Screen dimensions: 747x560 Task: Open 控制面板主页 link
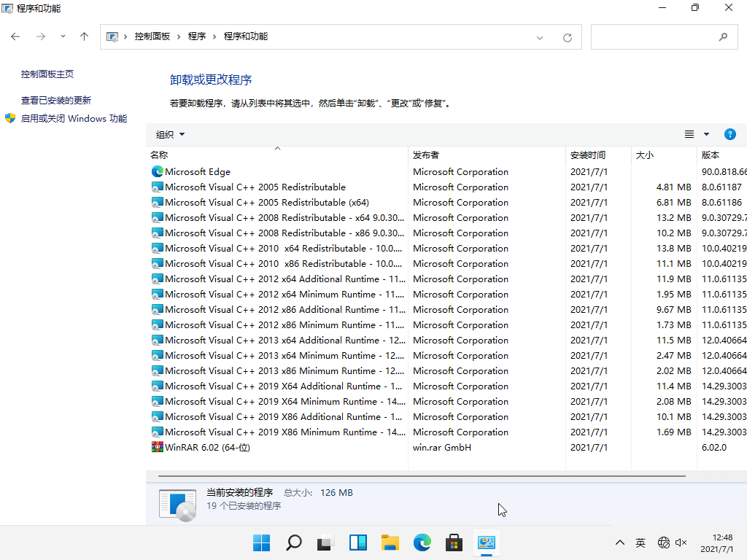47,74
